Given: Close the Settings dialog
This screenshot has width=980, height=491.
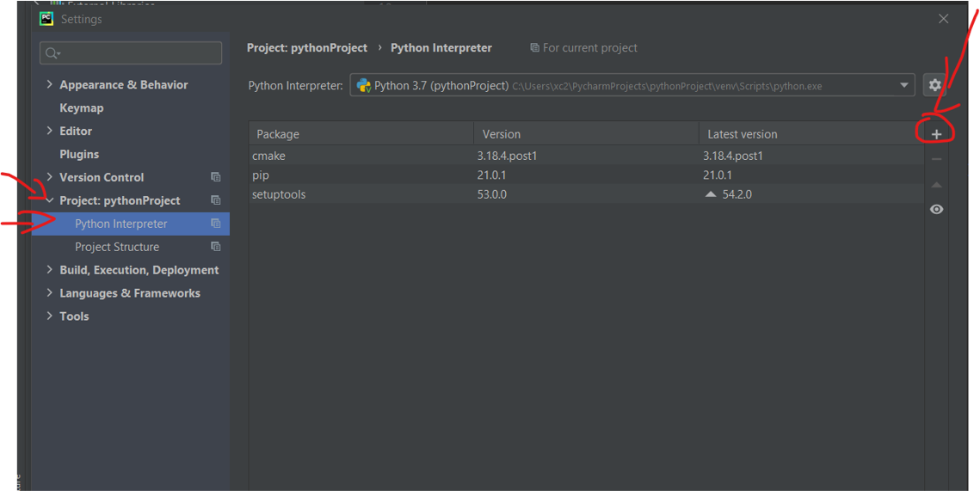Looking at the screenshot, I should pyautogui.click(x=943, y=19).
